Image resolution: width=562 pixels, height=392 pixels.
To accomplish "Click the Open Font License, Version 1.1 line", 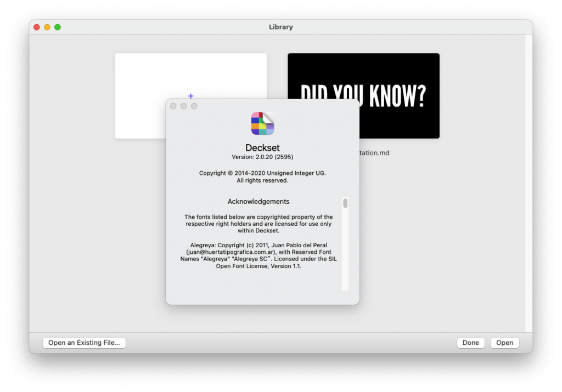I will pyautogui.click(x=258, y=266).
